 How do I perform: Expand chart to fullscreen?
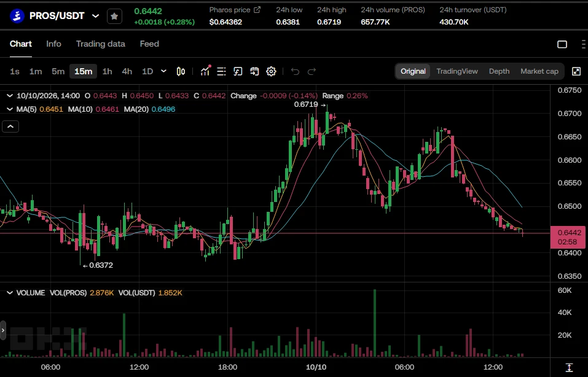click(576, 71)
